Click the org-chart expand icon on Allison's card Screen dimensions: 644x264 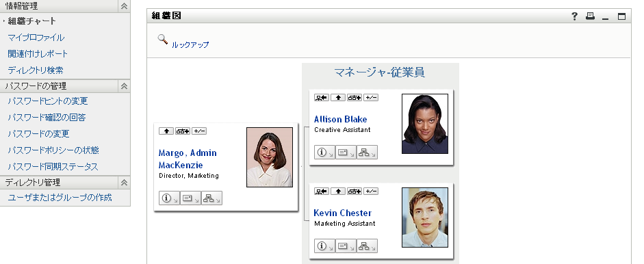(354, 97)
